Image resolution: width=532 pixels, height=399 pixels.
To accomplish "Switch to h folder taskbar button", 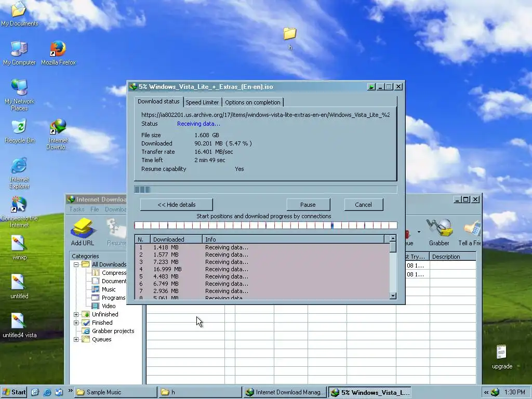I will pos(201,392).
